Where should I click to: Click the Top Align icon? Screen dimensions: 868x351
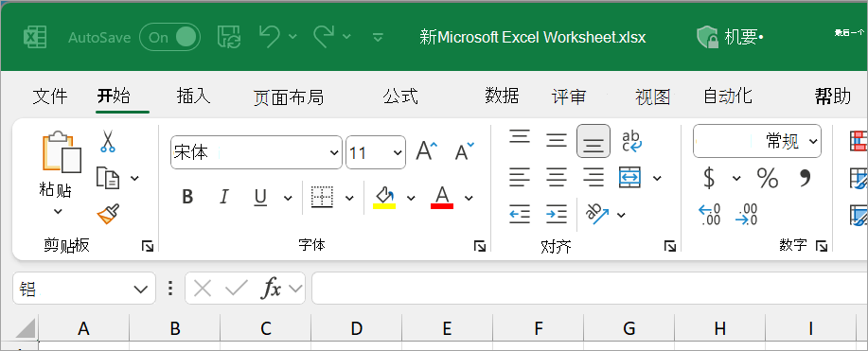point(520,136)
